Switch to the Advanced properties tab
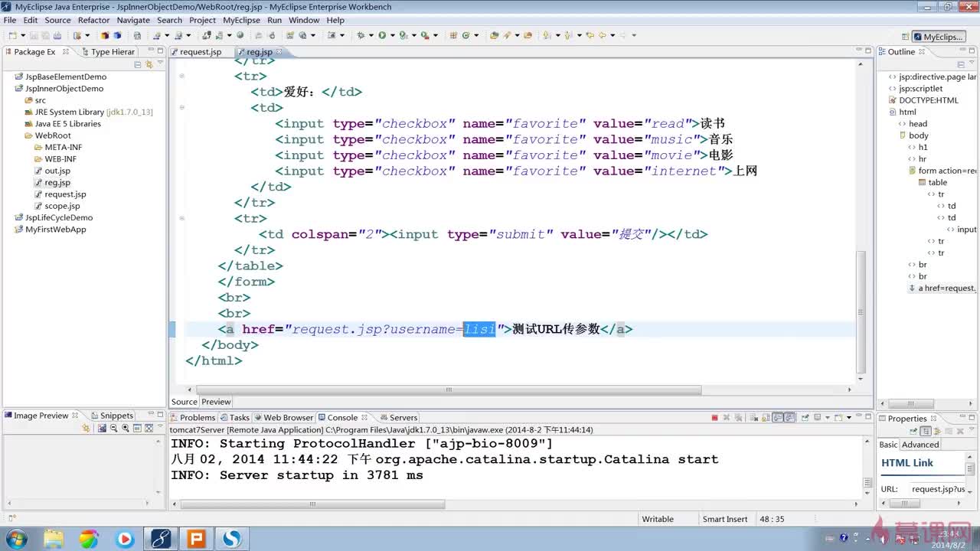 (920, 445)
